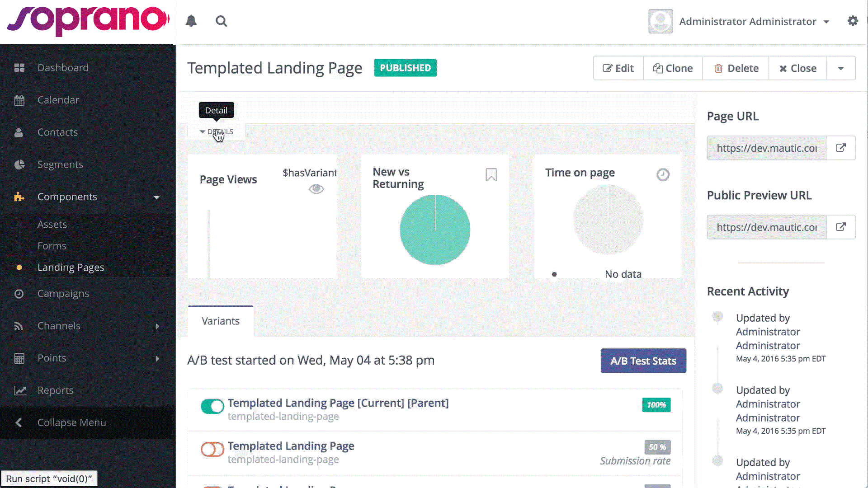Viewport: 868px width, 488px height.
Task: Click the Page URL text field
Action: [766, 148]
